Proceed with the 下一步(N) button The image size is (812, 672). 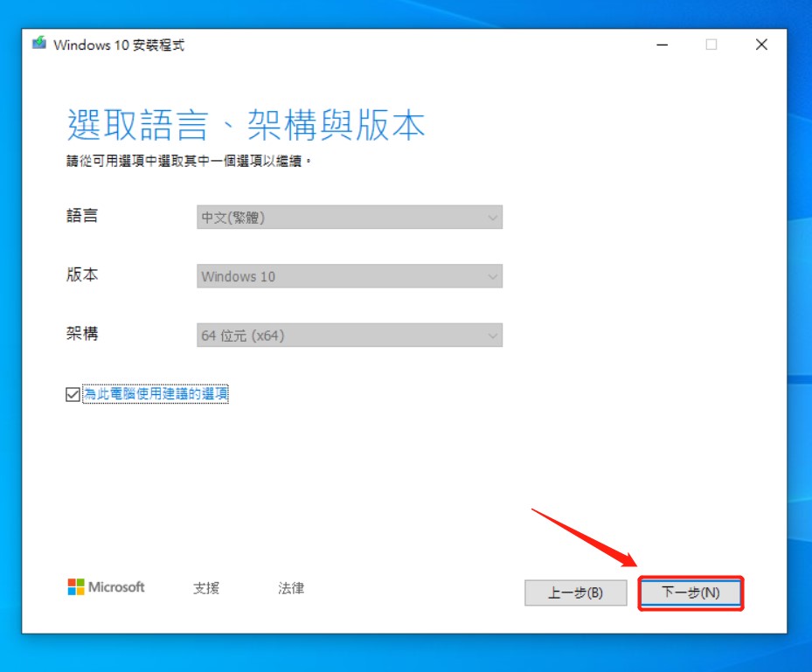(691, 592)
